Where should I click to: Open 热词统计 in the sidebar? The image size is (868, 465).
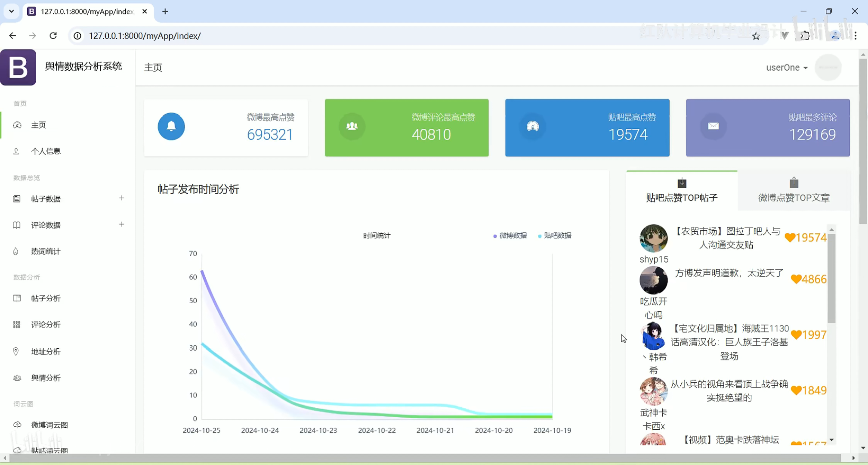46,251
